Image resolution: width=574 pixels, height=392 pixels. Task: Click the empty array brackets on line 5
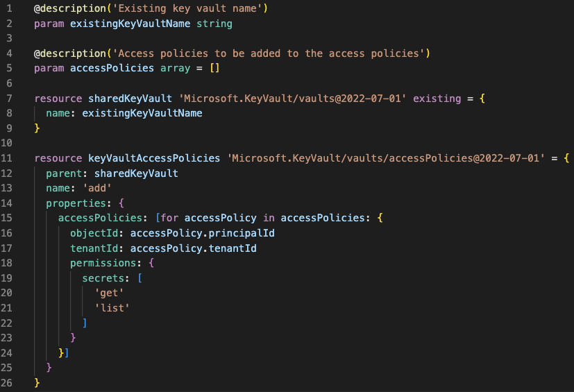click(x=214, y=68)
